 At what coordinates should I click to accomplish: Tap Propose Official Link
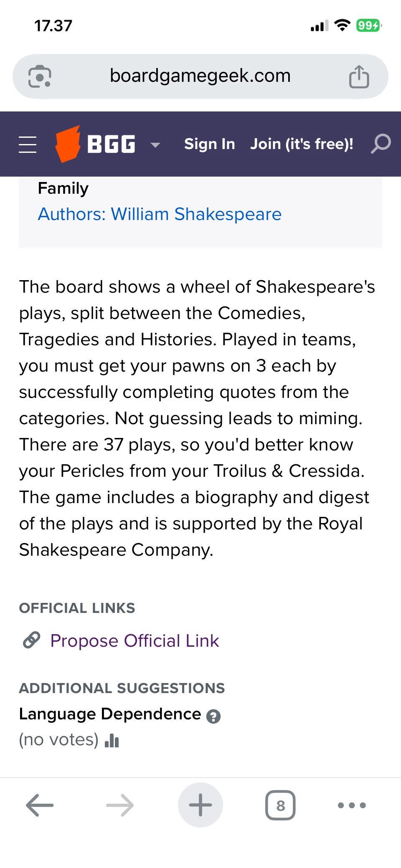135,640
